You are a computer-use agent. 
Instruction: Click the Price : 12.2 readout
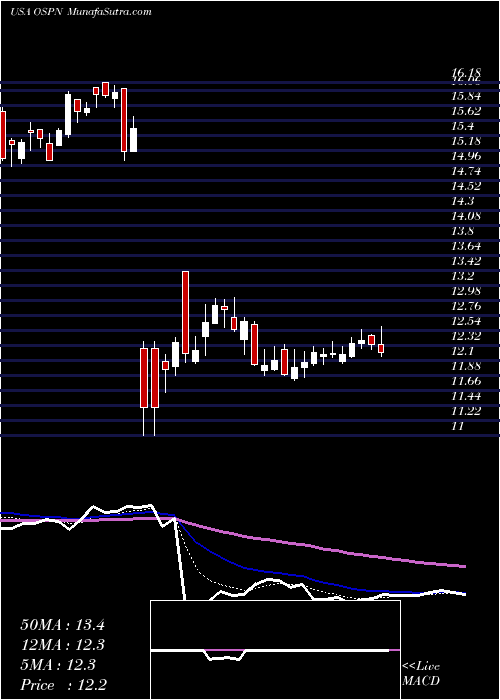click(64, 685)
